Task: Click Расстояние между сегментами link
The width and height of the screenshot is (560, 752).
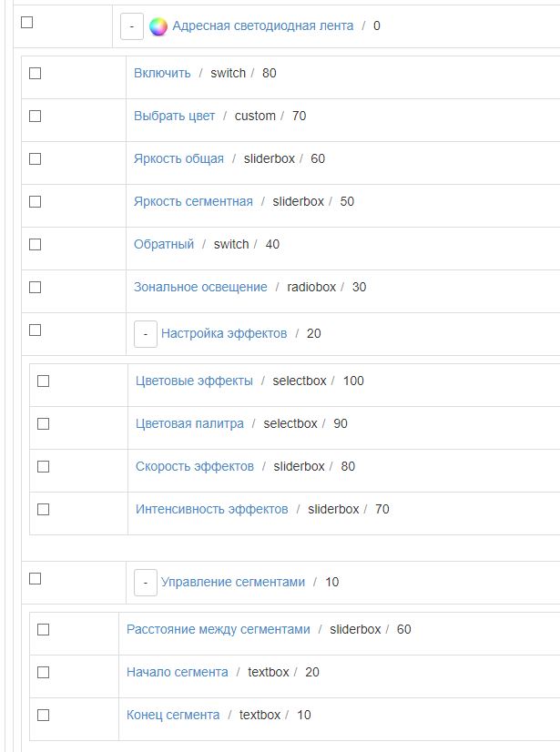Action: tap(219, 629)
